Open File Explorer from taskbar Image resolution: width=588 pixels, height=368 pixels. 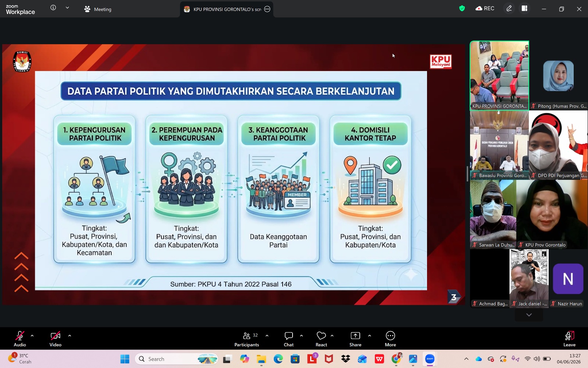point(261,359)
